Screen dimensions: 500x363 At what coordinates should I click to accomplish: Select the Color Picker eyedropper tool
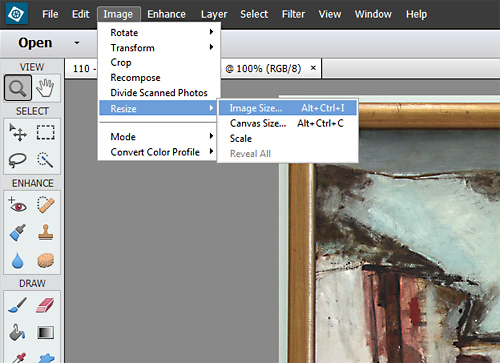click(x=18, y=358)
